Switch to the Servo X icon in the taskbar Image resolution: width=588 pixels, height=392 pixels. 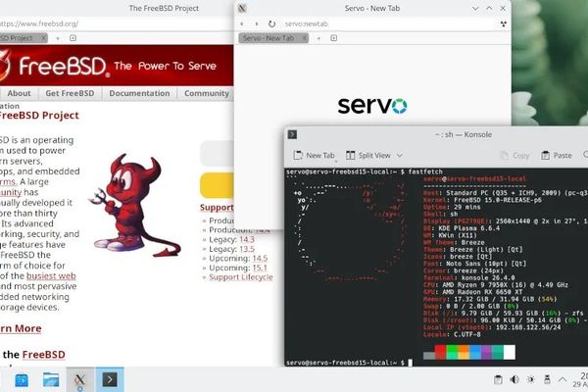(x=80, y=380)
